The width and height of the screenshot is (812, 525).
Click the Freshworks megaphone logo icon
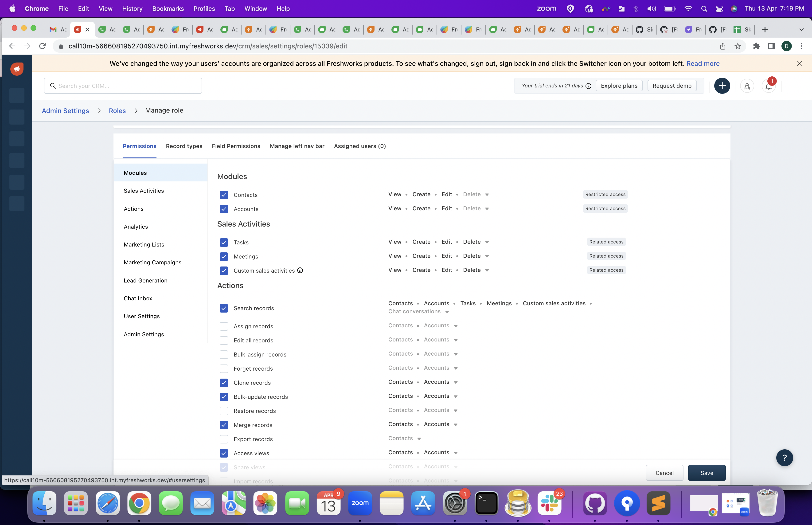17,69
